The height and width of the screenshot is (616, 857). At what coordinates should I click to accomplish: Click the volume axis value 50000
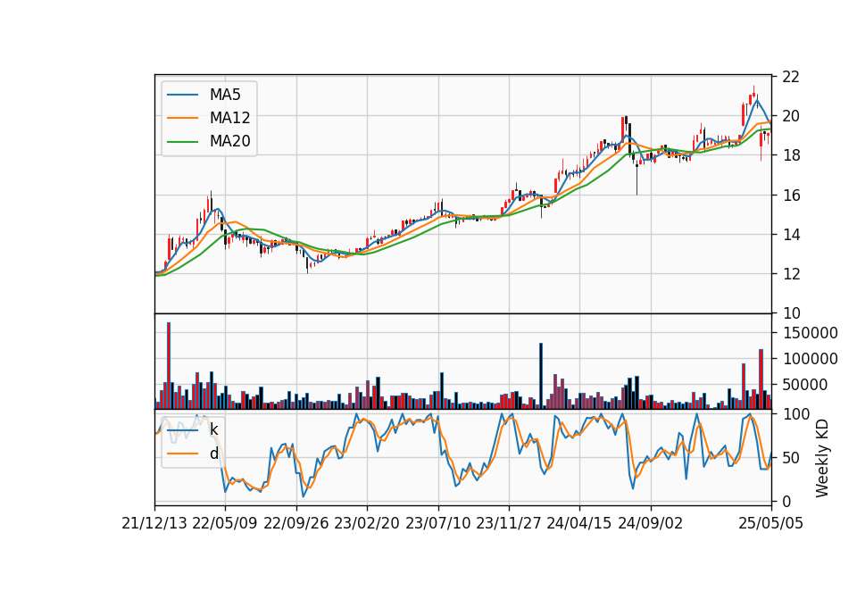coord(805,385)
